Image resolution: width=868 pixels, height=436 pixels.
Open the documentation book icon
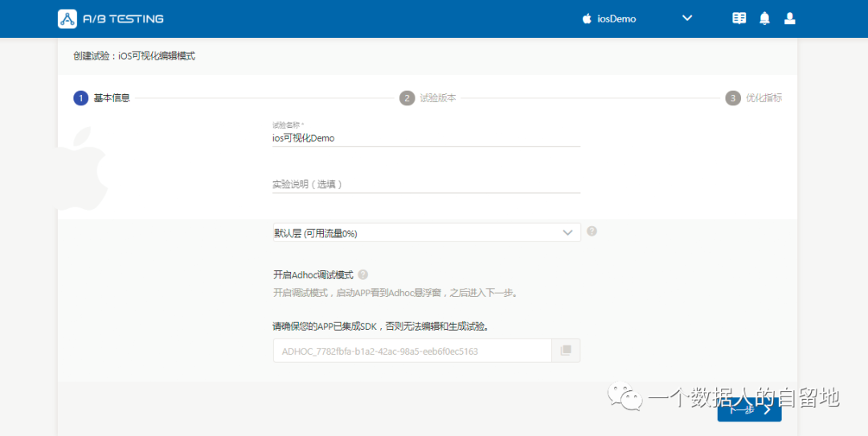point(739,18)
